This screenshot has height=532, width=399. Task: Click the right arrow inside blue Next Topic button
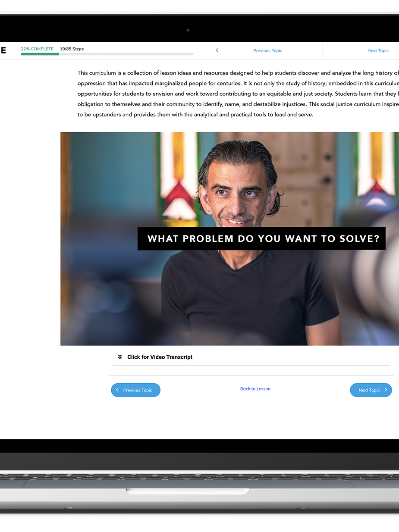[x=386, y=390]
